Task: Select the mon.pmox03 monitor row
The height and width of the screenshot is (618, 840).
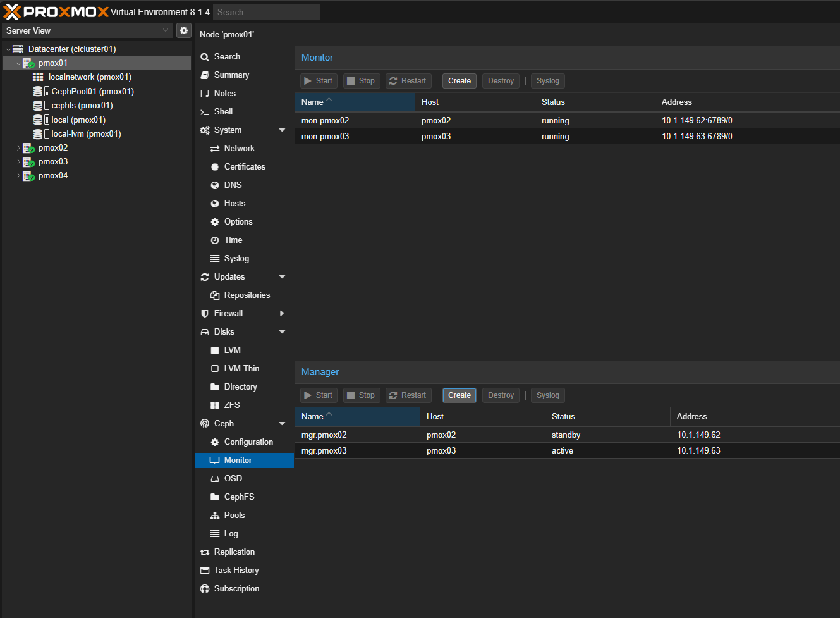Action: coord(326,136)
